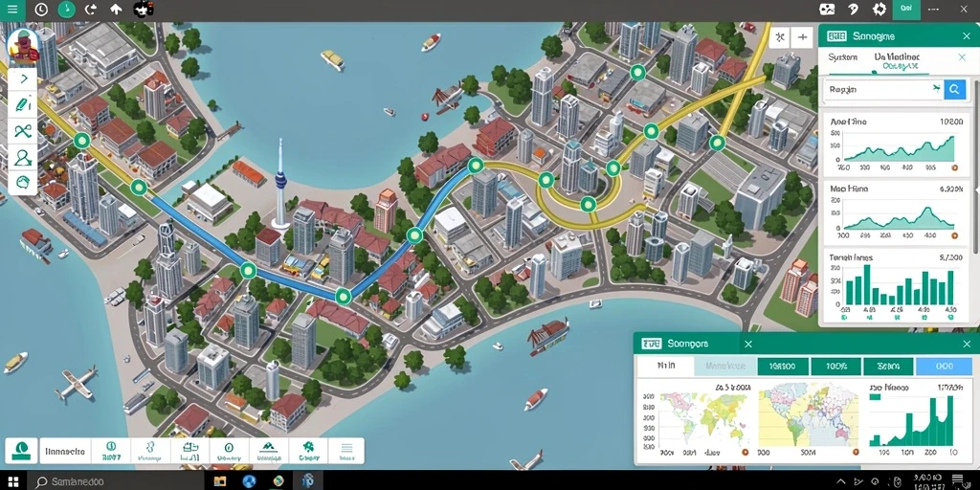Viewport: 980px width, 490px height.
Task: Click the piggy bank icon in sidebar
Action: pos(23,182)
